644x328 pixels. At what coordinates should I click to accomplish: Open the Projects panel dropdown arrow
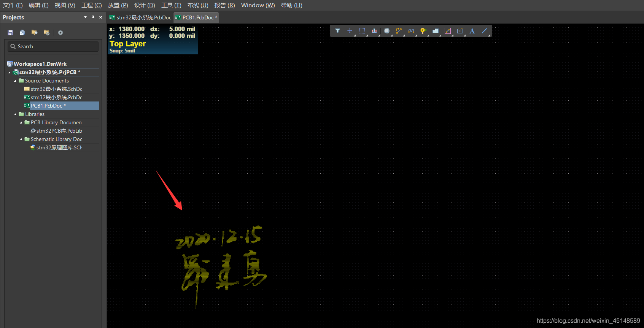coord(85,17)
